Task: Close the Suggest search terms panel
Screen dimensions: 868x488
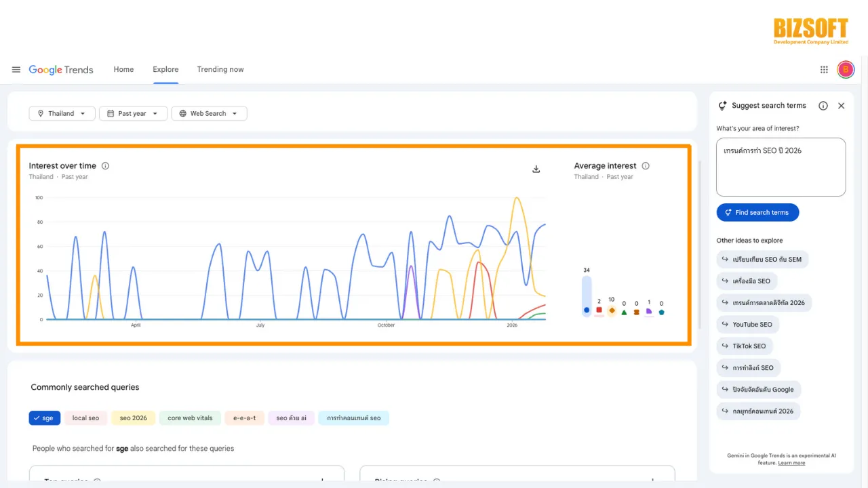Action: tap(841, 106)
